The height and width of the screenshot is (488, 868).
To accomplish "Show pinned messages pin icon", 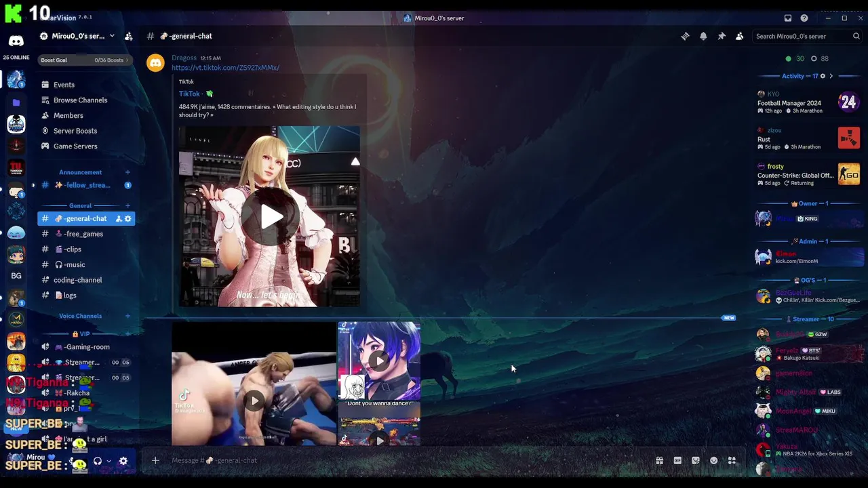I will (x=722, y=36).
